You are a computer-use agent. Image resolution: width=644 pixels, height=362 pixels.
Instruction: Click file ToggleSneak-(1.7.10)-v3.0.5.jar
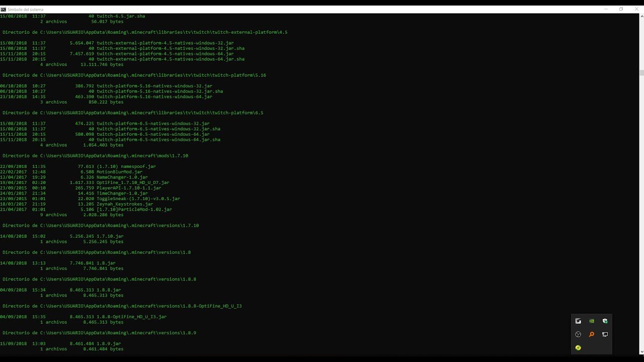tap(138, 199)
